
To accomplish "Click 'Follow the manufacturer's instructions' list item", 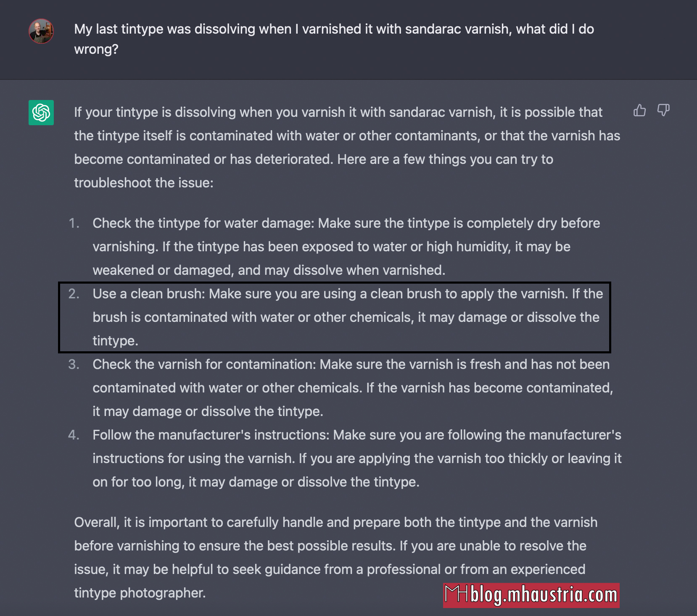I will (x=357, y=458).
